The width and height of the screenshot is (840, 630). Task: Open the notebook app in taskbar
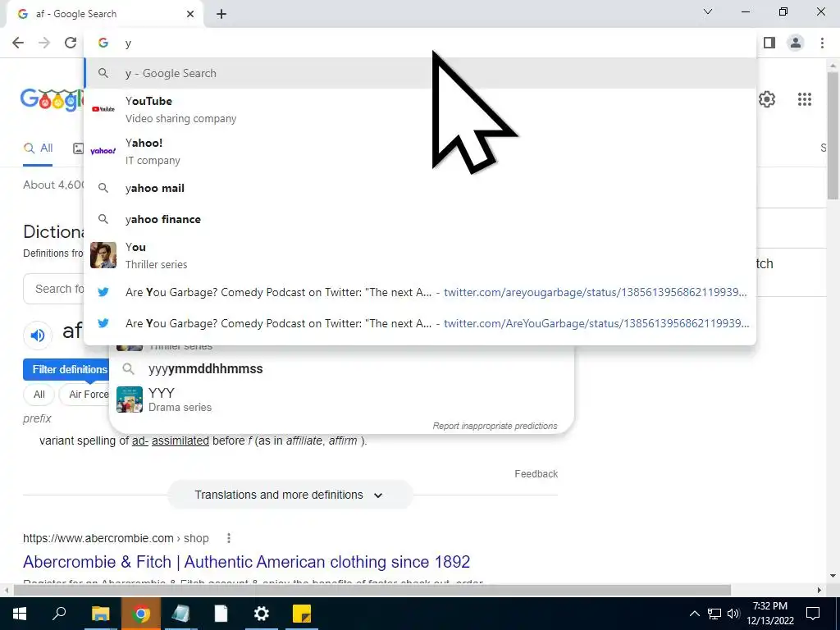point(181,614)
